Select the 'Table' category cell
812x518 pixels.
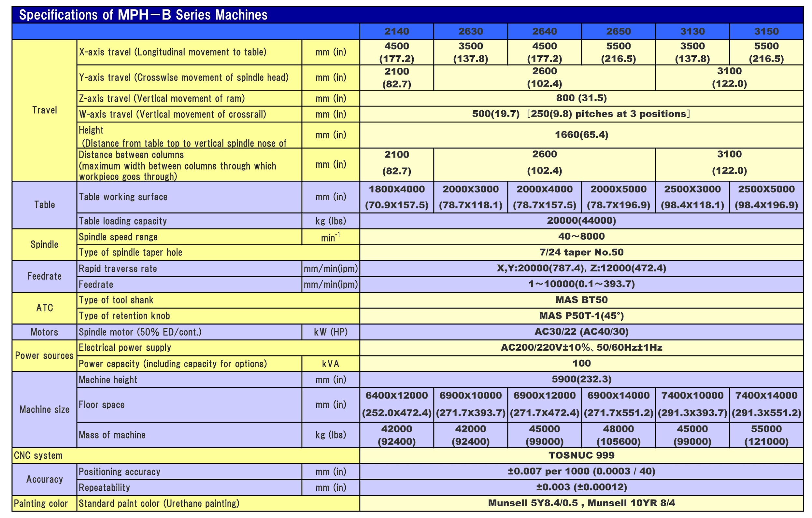pyautogui.click(x=45, y=205)
